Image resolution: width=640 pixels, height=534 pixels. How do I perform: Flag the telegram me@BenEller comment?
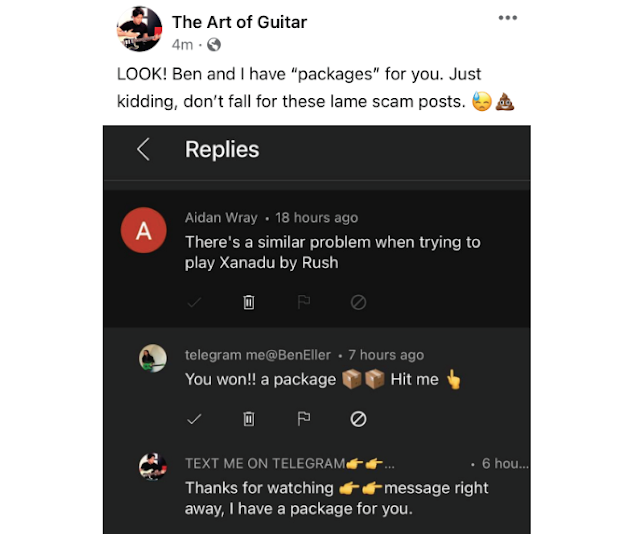(304, 419)
